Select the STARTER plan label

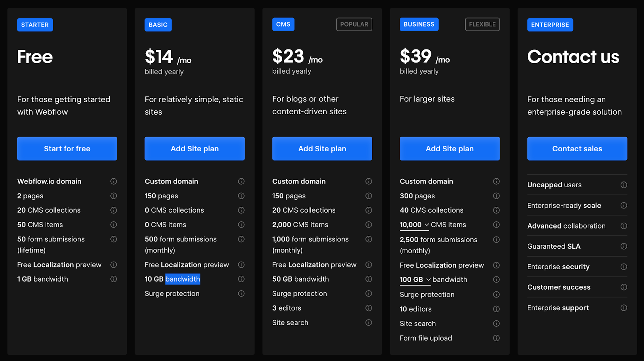pyautogui.click(x=35, y=25)
